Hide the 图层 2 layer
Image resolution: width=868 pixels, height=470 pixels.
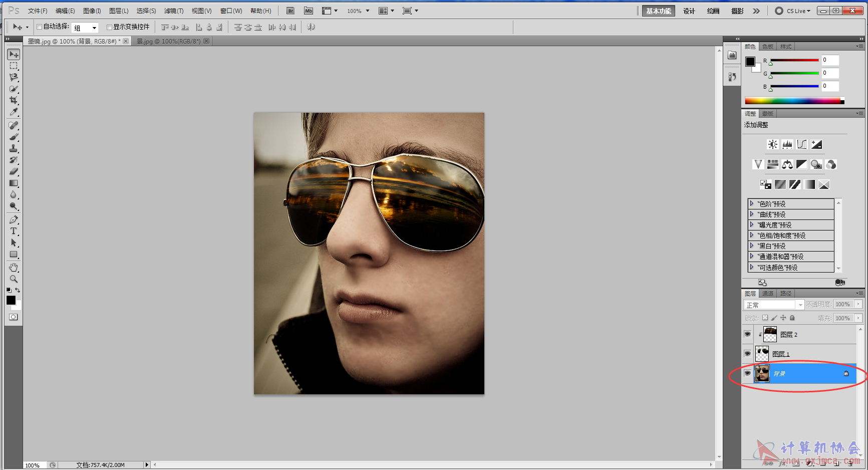747,334
